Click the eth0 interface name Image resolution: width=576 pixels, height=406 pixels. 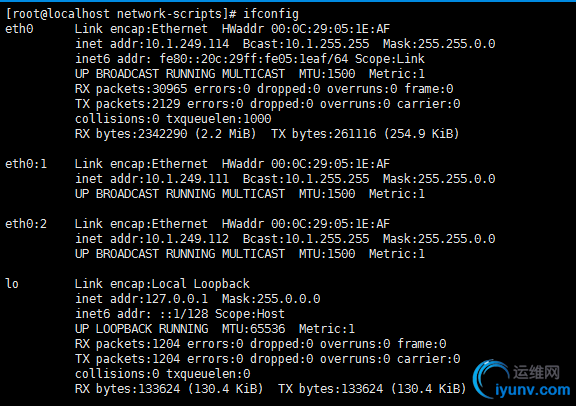point(19,29)
